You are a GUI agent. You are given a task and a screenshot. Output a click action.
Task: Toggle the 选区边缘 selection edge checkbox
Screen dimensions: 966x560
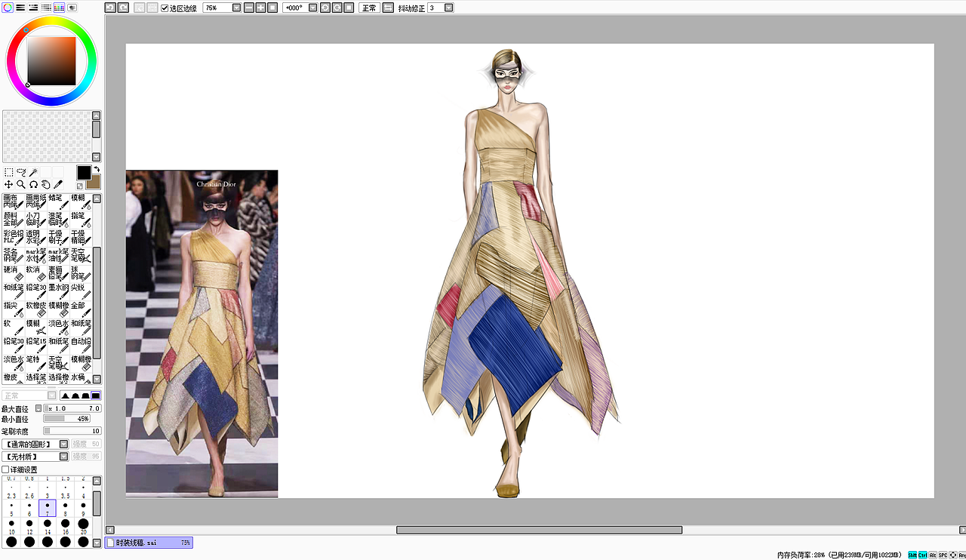point(165,8)
